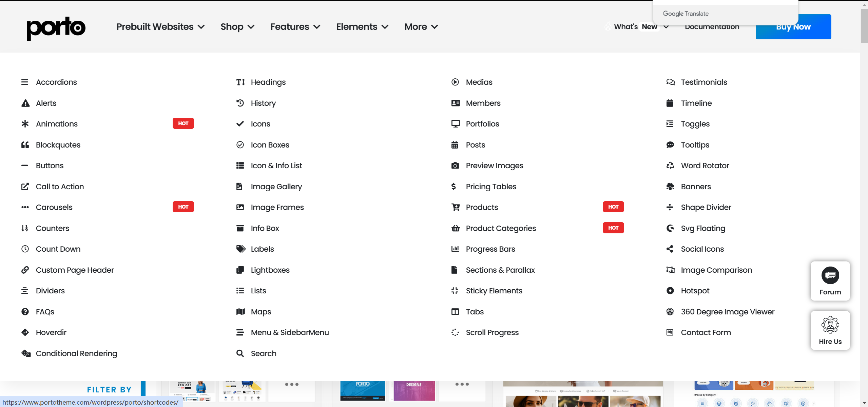
Task: Select the Pricing Tables dollar icon
Action: point(455,186)
